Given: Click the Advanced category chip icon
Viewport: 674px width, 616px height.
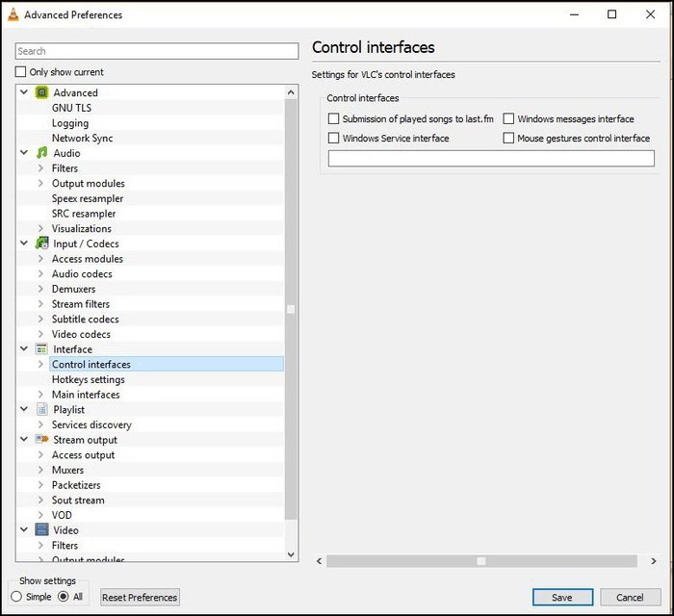Looking at the screenshot, I should (41, 92).
